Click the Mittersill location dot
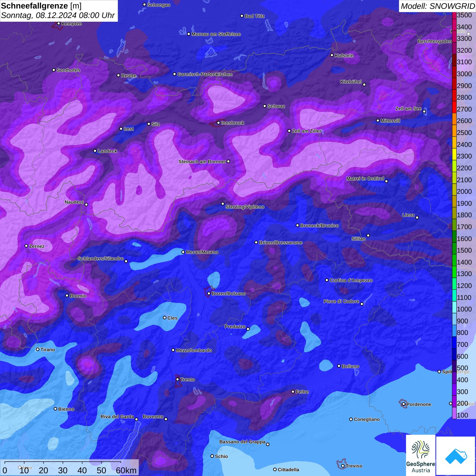Viewport: 476px width, 476px height. click(378, 121)
